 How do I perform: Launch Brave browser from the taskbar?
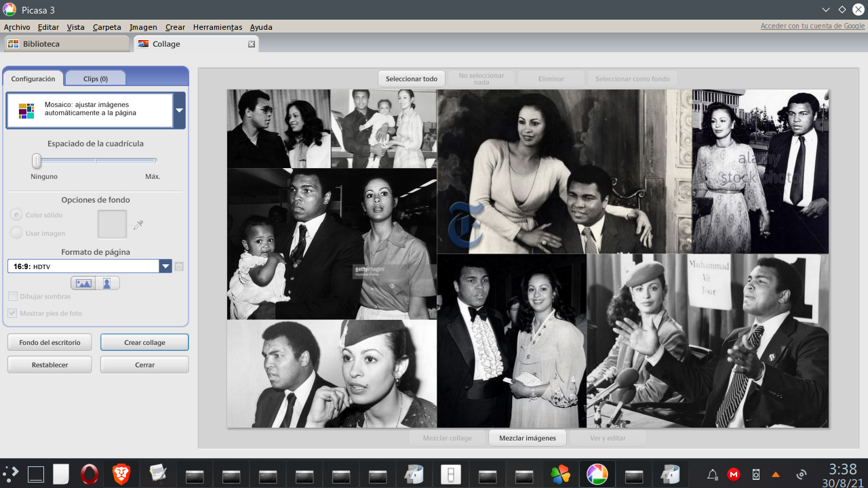tap(121, 474)
